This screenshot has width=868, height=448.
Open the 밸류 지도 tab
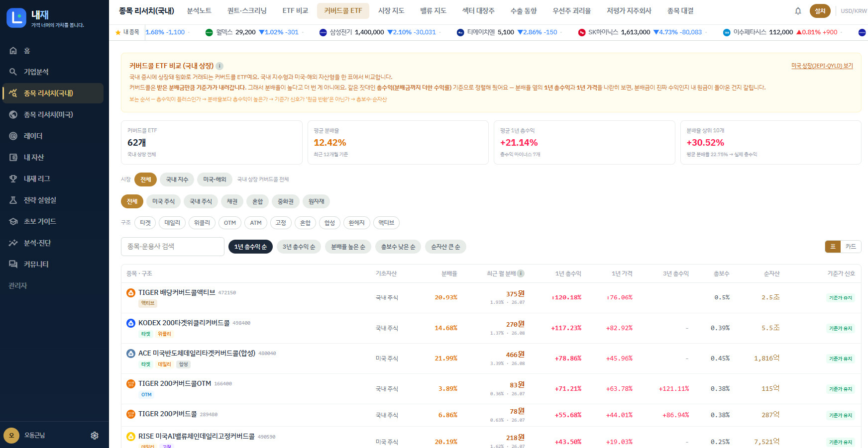(433, 10)
